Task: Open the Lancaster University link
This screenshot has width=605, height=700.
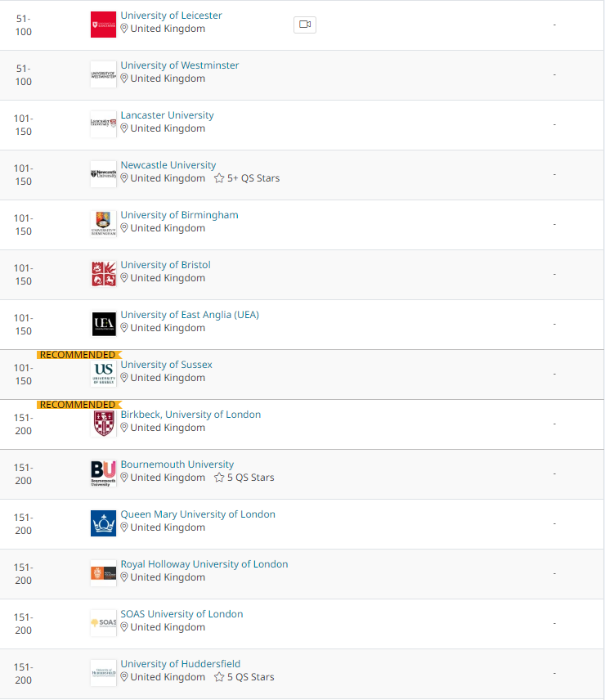Action: coord(167,115)
